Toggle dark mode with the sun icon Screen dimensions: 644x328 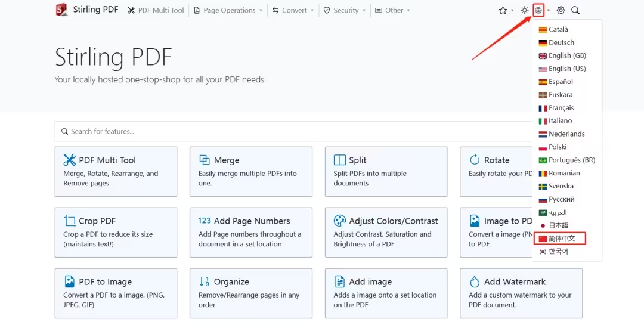(x=524, y=10)
